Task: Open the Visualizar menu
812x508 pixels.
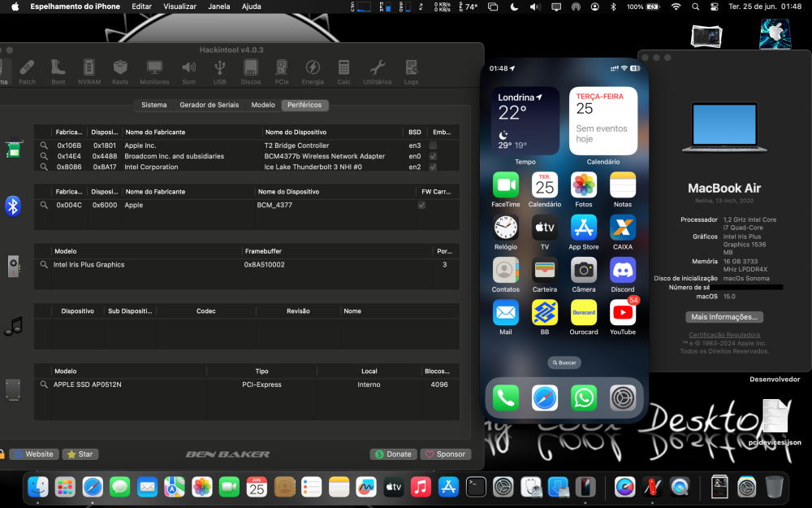Action: coord(179,7)
